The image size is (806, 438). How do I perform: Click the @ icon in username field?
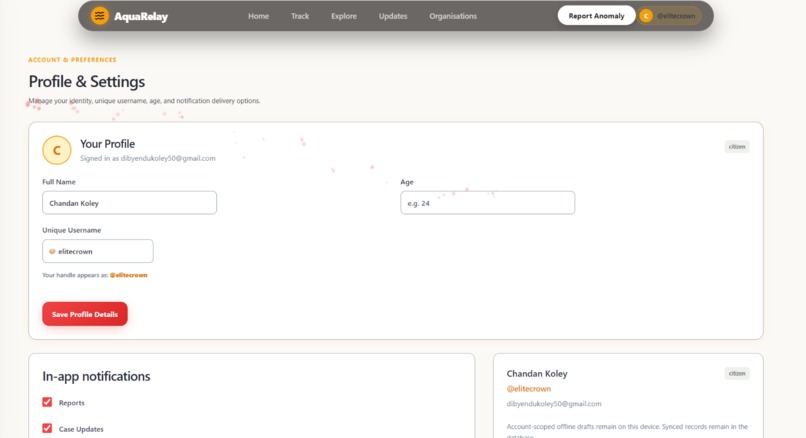click(52, 251)
